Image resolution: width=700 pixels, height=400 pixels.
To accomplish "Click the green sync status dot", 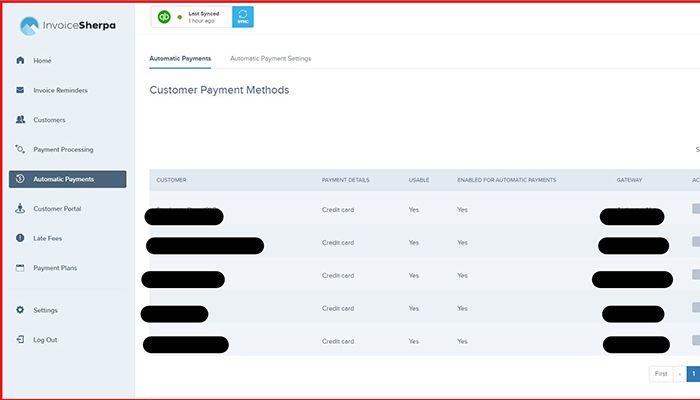I will coord(179,17).
